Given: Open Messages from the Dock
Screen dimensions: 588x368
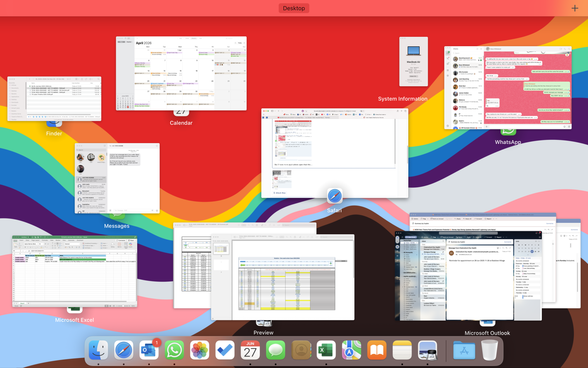Looking at the screenshot, I should click(275, 350).
